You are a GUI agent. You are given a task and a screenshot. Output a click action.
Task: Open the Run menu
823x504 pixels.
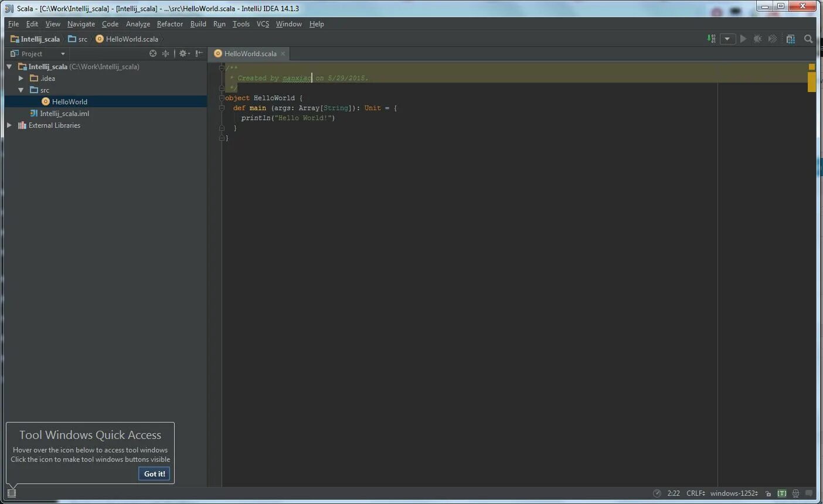(219, 24)
